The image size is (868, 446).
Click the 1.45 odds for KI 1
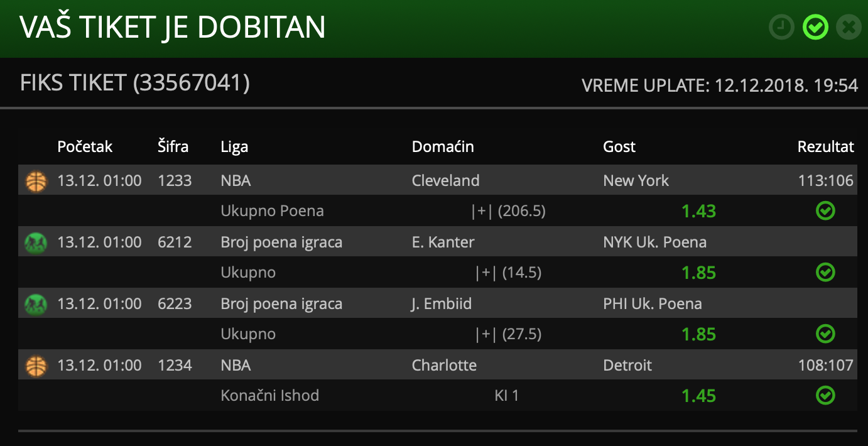(x=698, y=396)
